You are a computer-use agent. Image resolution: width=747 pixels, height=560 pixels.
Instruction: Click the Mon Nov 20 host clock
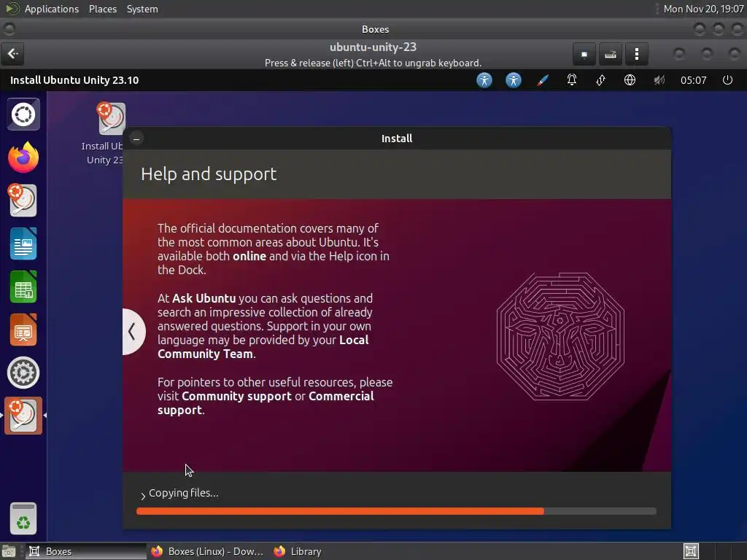[703, 9]
